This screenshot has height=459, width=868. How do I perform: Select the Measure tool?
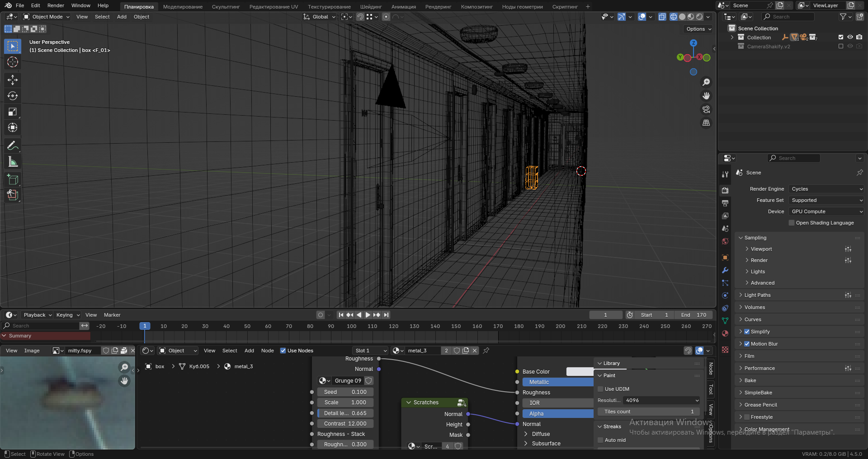click(13, 162)
